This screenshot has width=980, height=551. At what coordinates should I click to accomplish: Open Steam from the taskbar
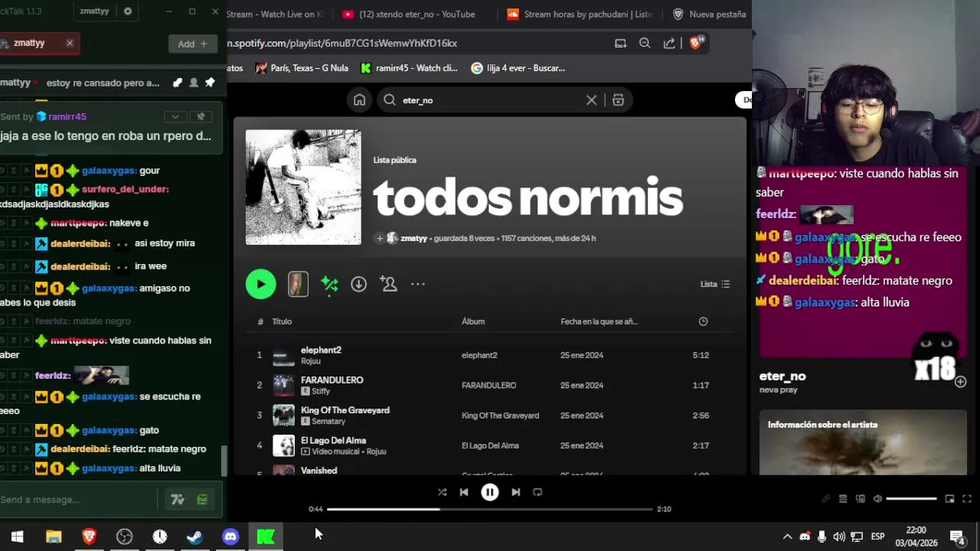coord(194,536)
